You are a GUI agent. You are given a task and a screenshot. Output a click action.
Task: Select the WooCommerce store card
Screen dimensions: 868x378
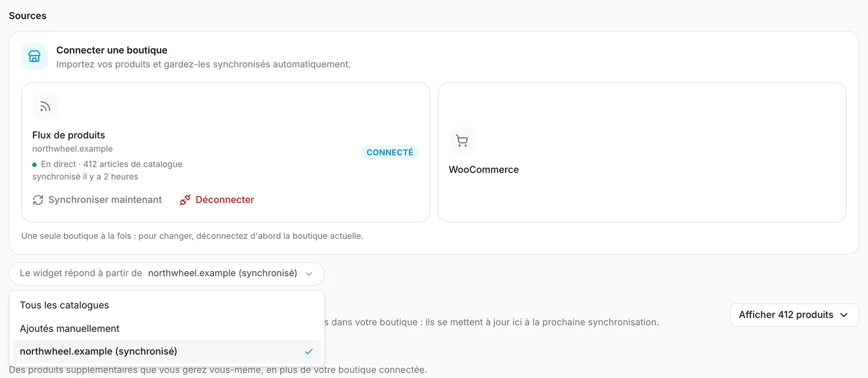(642, 152)
